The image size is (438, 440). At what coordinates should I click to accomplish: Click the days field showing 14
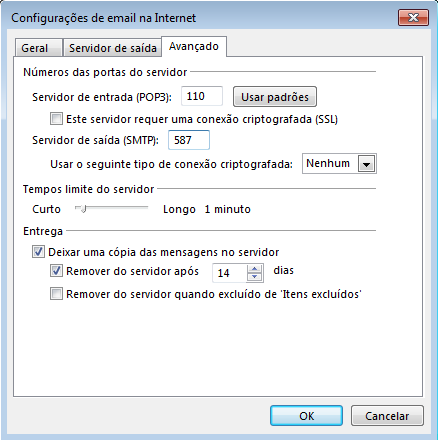[x=230, y=273]
